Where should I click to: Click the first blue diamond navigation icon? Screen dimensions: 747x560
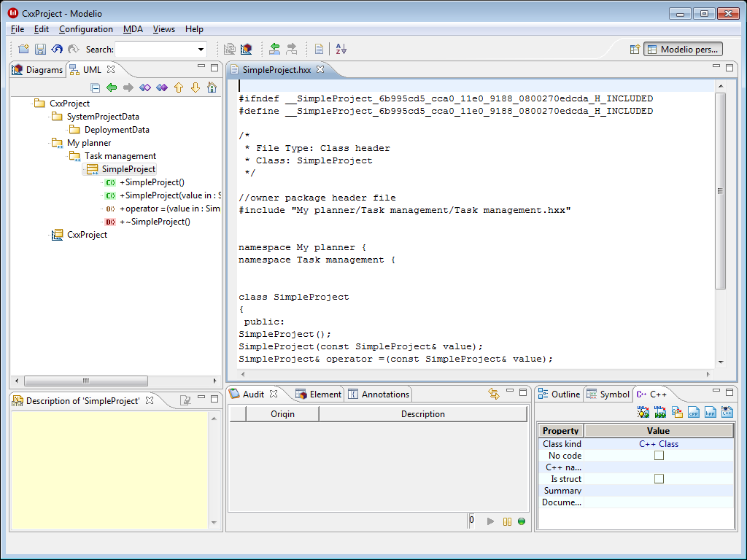click(145, 87)
